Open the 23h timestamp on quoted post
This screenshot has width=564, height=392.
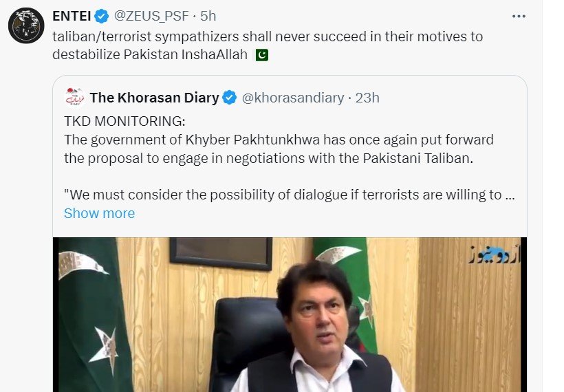click(x=367, y=98)
